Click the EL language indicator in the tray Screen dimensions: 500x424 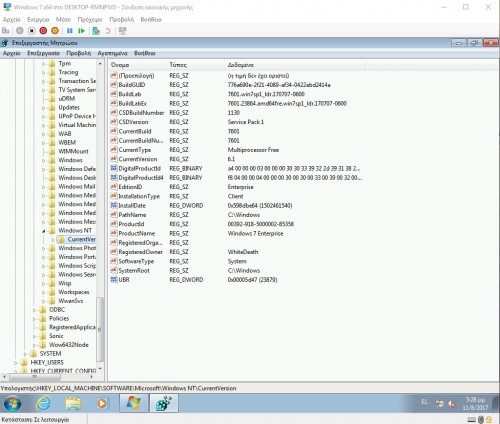(424, 402)
